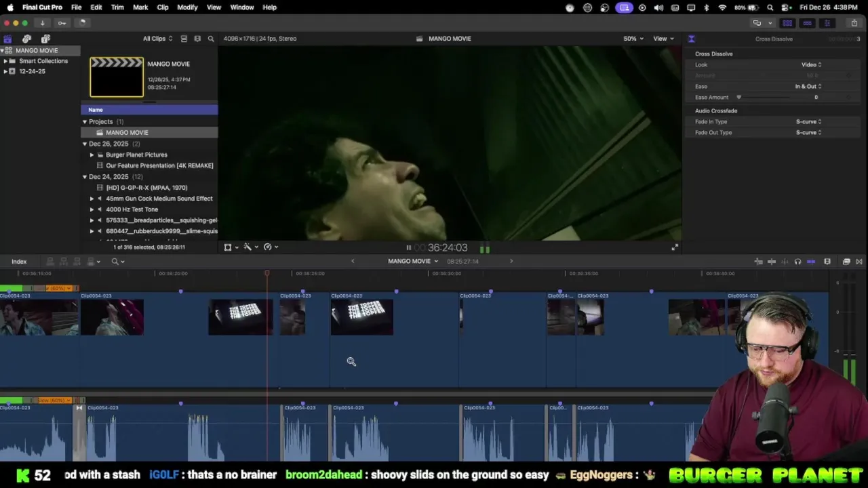Open the Trim menu

tap(117, 7)
